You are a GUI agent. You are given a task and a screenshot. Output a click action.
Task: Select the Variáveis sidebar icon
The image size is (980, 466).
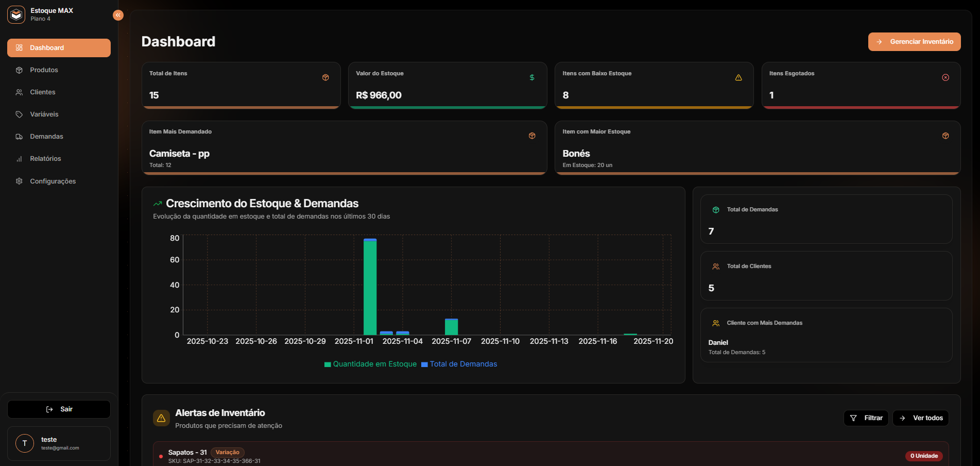click(19, 114)
